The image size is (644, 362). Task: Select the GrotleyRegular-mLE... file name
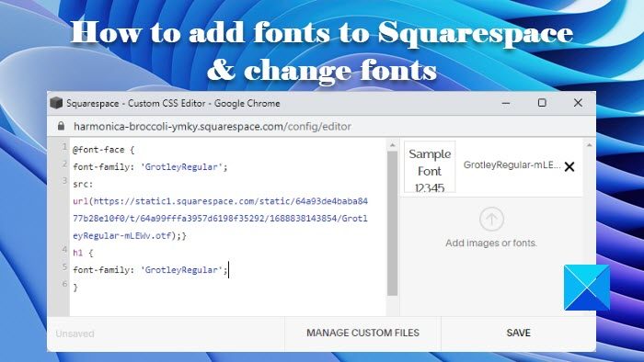pyautogui.click(x=512, y=164)
